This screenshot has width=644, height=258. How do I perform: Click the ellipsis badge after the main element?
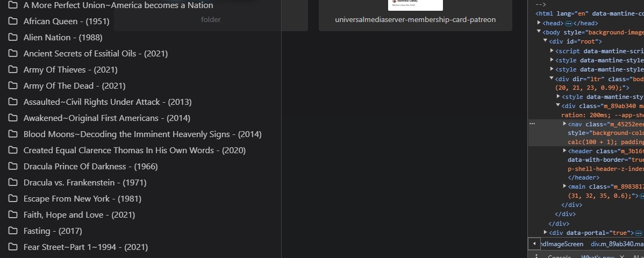pos(642,196)
